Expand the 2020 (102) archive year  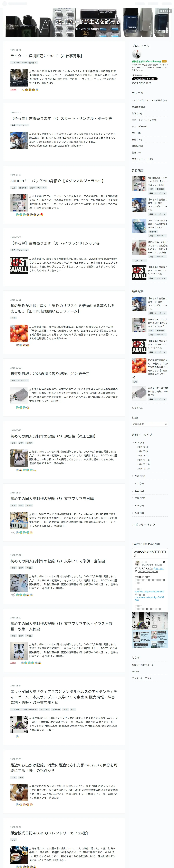(133, 498)
